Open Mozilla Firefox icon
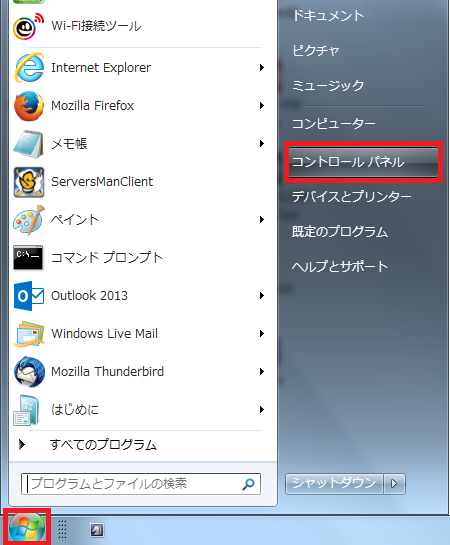Image resolution: width=450 pixels, height=545 pixels. tap(29, 106)
